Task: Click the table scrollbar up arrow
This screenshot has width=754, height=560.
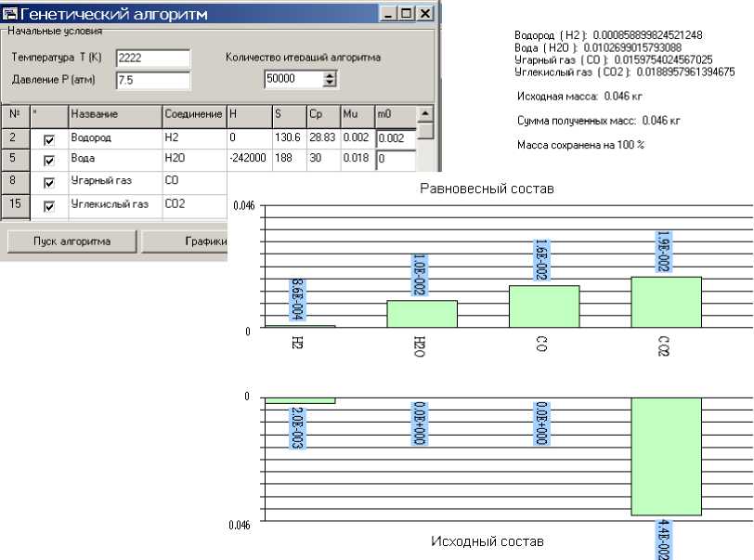Action: point(425,113)
